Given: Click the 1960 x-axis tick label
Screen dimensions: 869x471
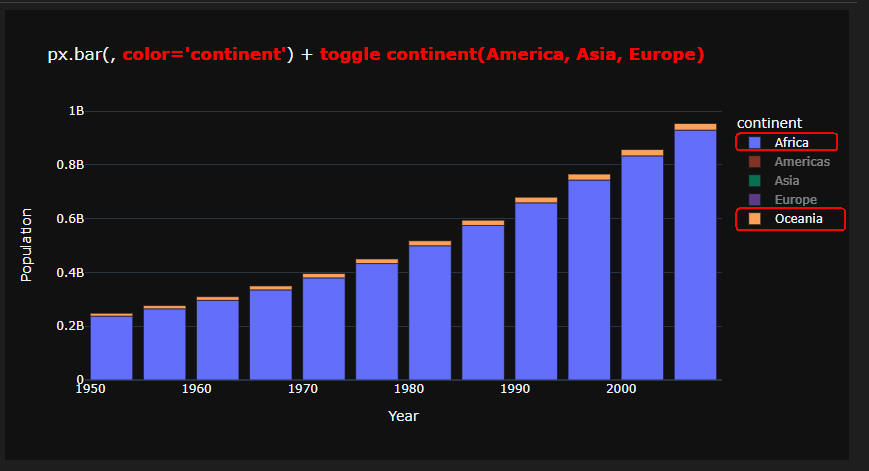Looking at the screenshot, I should click(197, 389).
